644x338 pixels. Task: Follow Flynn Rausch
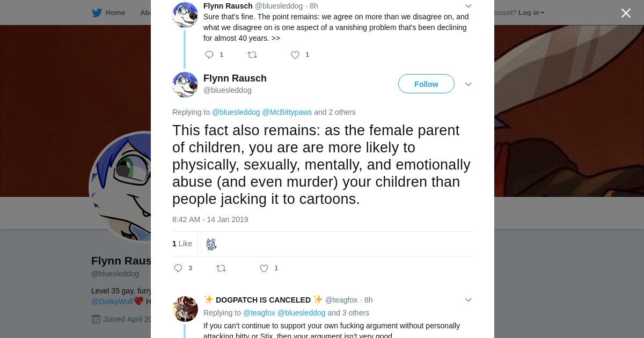point(426,84)
